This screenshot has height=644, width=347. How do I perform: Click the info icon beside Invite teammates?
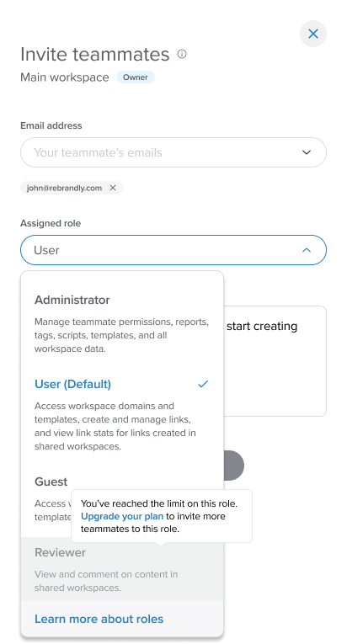[182, 54]
